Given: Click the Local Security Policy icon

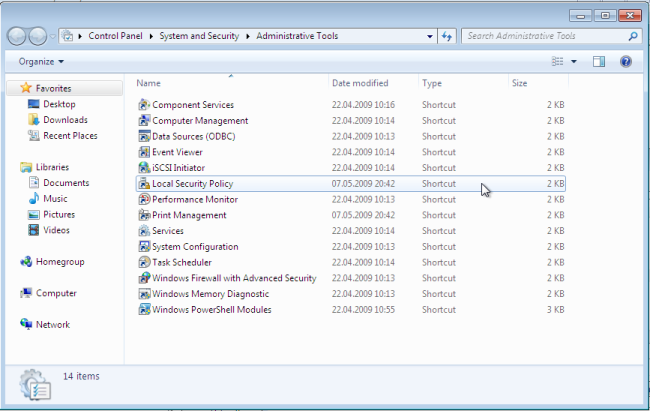Looking at the screenshot, I should (144, 183).
